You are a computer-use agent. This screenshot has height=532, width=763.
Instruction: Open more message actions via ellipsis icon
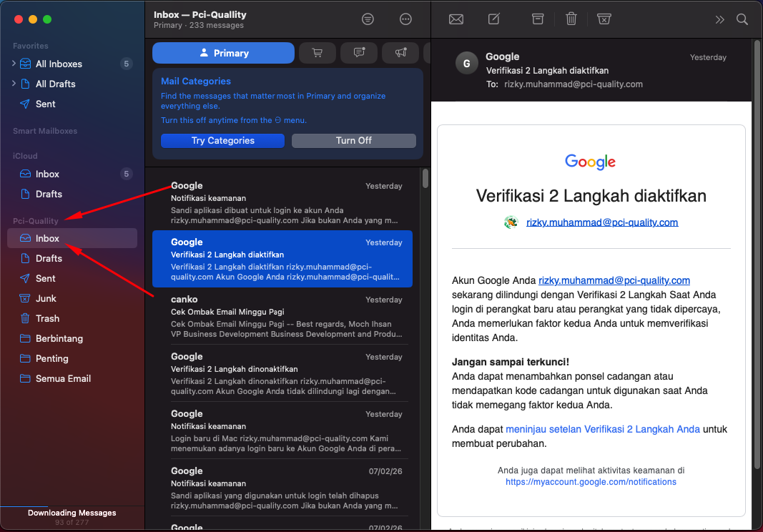[405, 19]
